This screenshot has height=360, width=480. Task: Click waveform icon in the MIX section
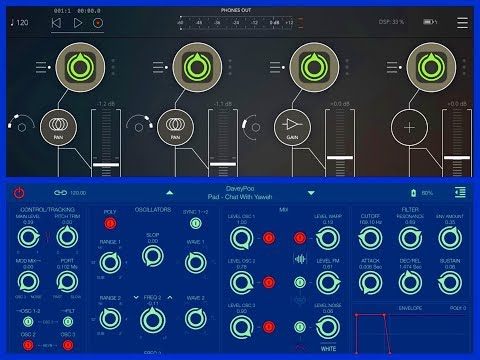[x=300, y=259]
